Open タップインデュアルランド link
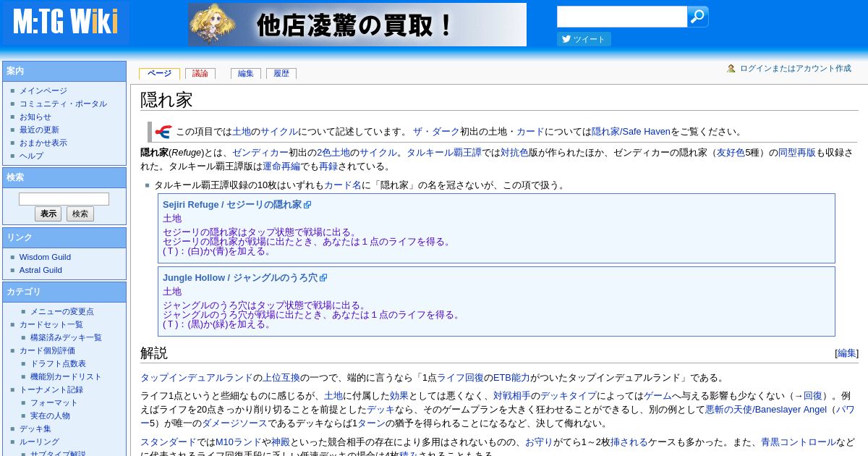 (x=197, y=378)
